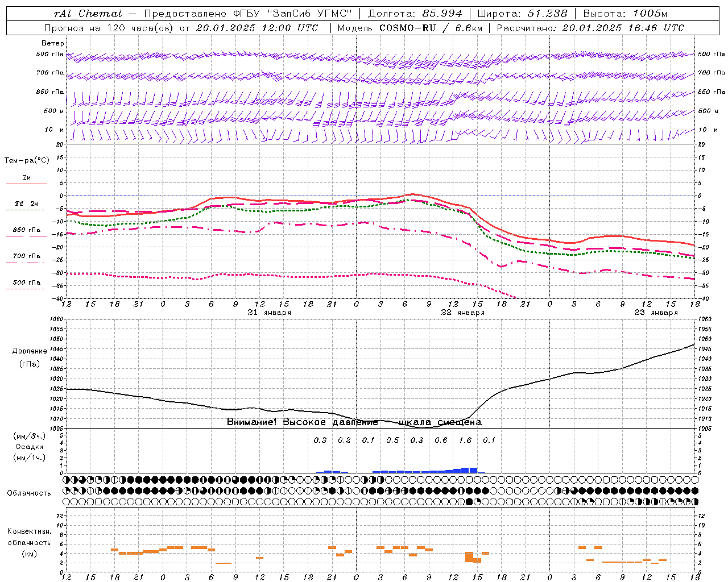Viewport: 728px width, 582px height.
Task: Click the (мм/1ч.) precipitation unit label
Action: (30, 458)
